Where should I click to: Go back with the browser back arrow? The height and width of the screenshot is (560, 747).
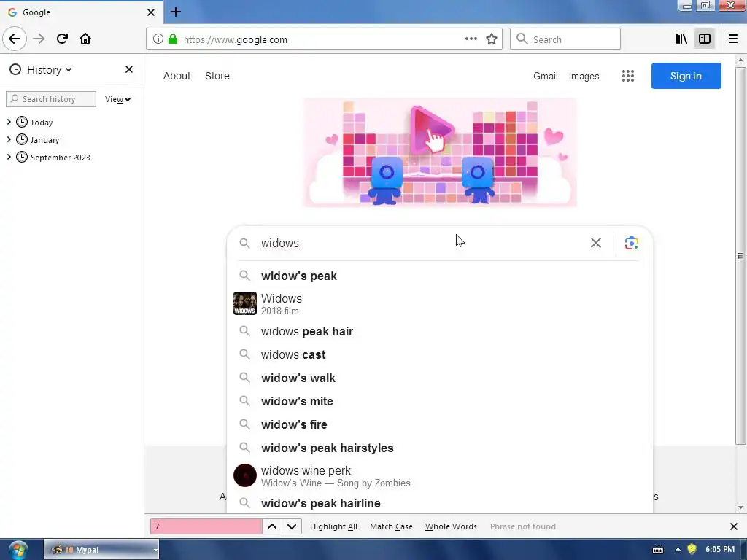point(15,39)
